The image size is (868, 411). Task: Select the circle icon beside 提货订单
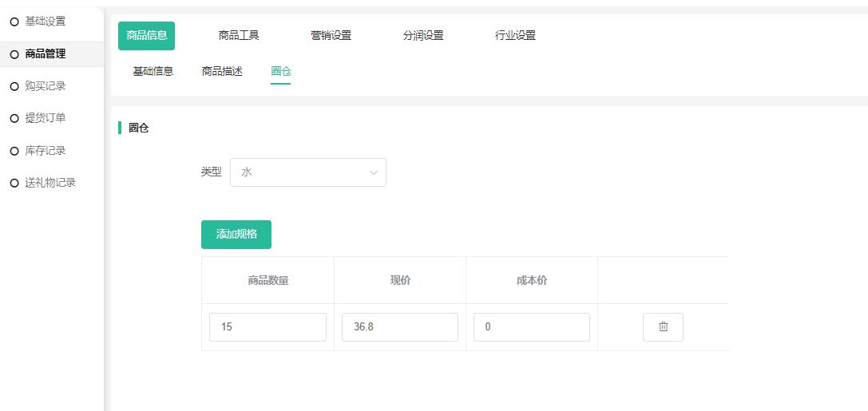14,118
